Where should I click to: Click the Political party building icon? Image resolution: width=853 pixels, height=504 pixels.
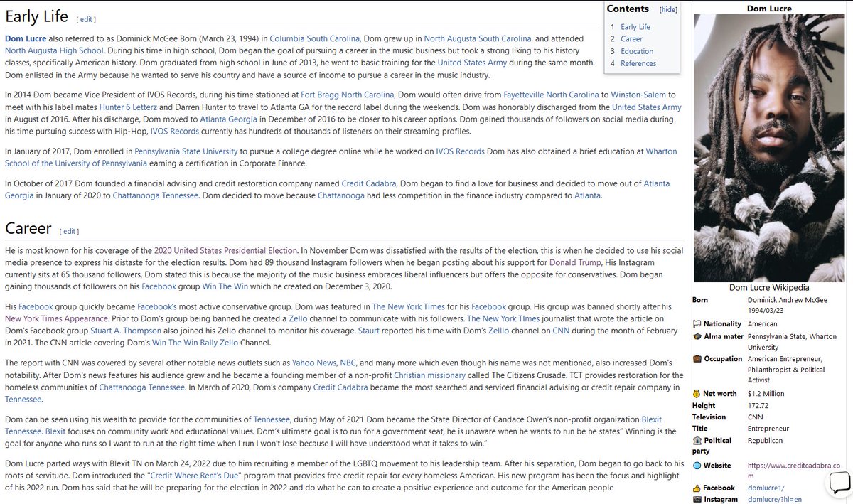click(x=697, y=440)
